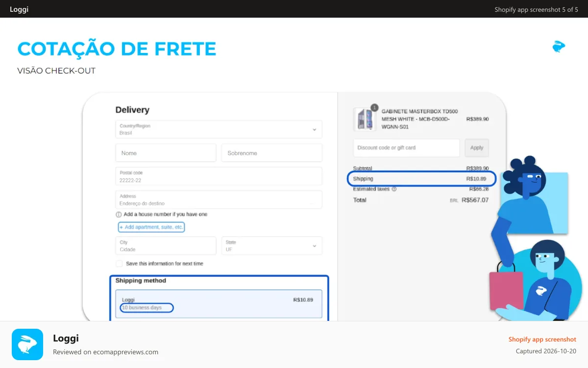Screen dimensions: 588x368
Task: Click the VISÃO CHECK-OUT subtitle
Action: [x=56, y=71]
